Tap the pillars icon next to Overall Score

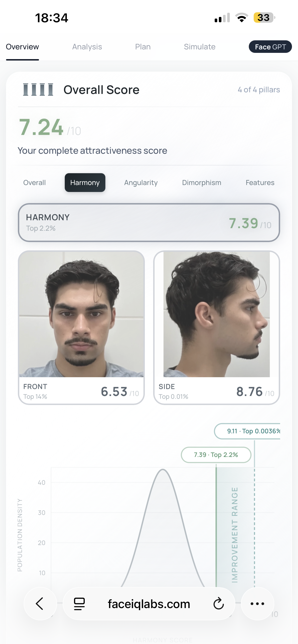tap(38, 89)
